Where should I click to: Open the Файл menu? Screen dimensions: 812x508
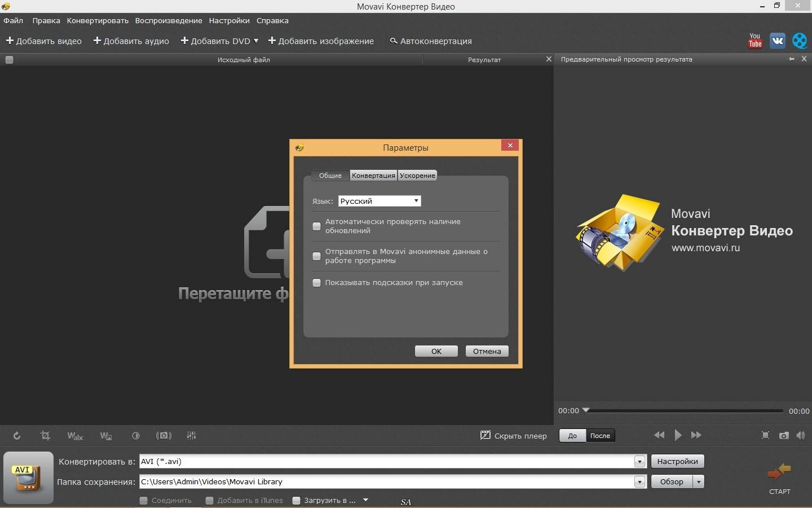13,20
